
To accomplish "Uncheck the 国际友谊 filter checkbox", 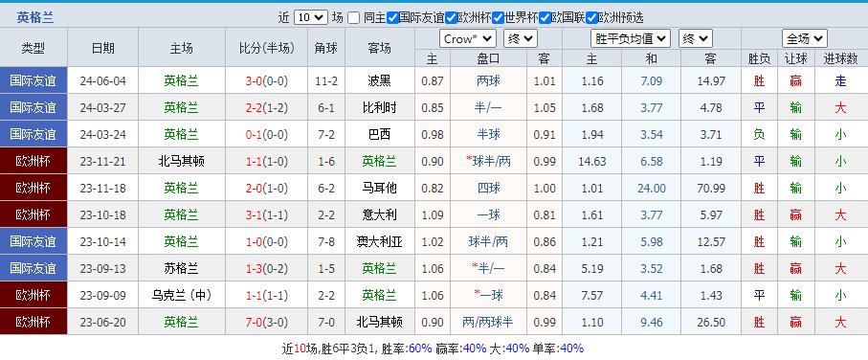I will pyautogui.click(x=392, y=18).
